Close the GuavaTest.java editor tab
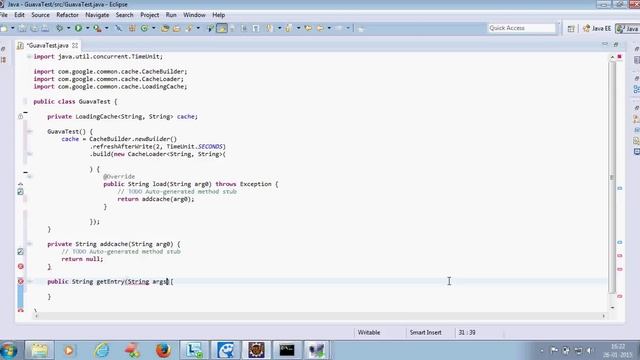Viewport: 640px width, 360px height. [x=75, y=45]
